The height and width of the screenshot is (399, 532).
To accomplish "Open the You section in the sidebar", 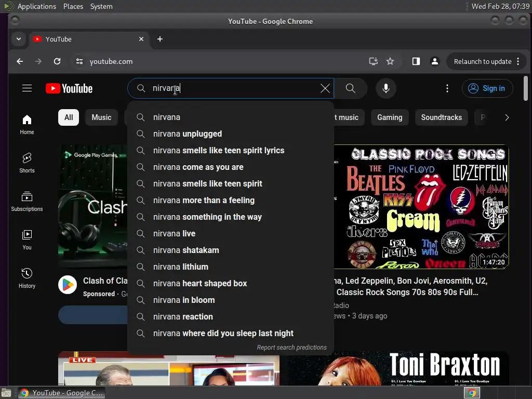I will tap(27, 240).
